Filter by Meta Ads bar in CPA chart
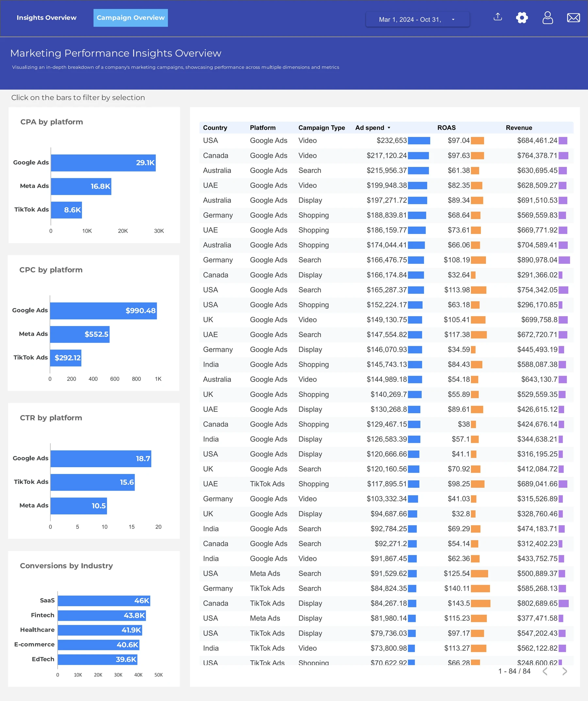The image size is (588, 701). coord(81,186)
